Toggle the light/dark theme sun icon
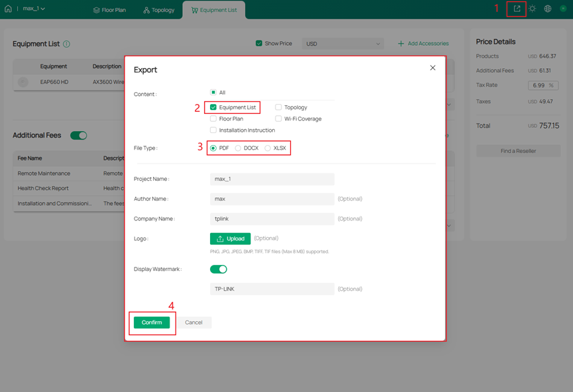Image resolution: width=573 pixels, height=392 pixels. point(533,9)
